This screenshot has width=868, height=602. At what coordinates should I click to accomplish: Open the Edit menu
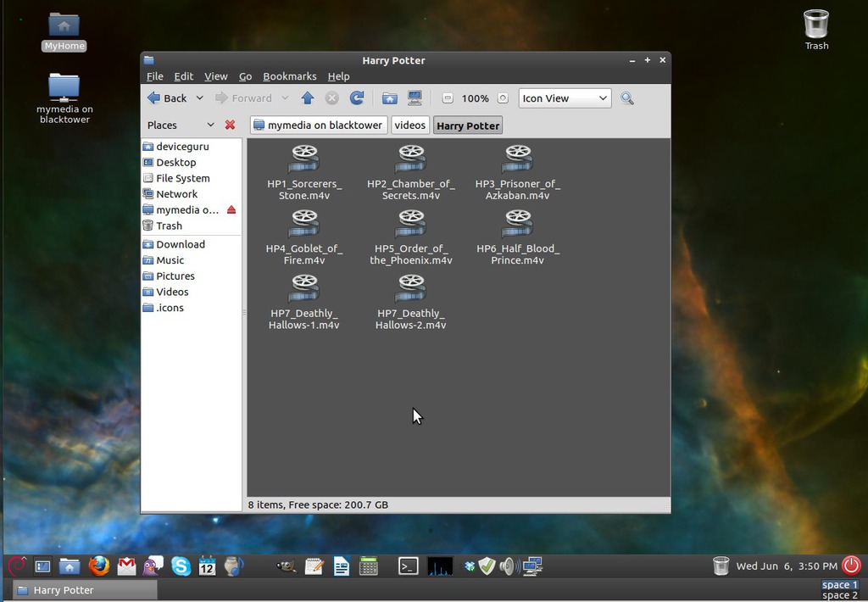tap(184, 76)
